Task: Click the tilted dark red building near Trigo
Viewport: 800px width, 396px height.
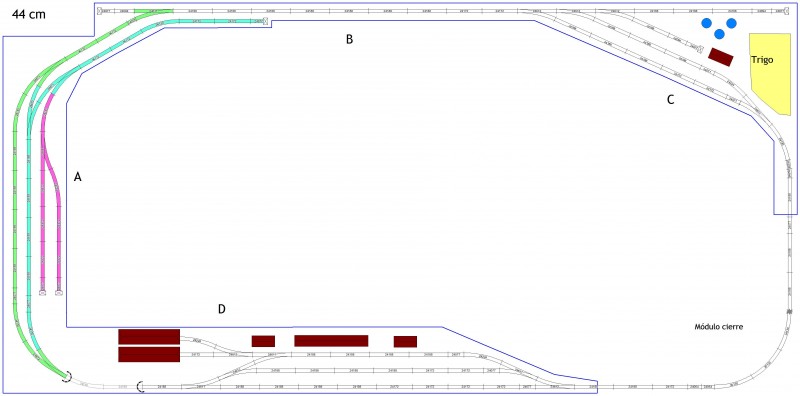Action: click(x=721, y=57)
